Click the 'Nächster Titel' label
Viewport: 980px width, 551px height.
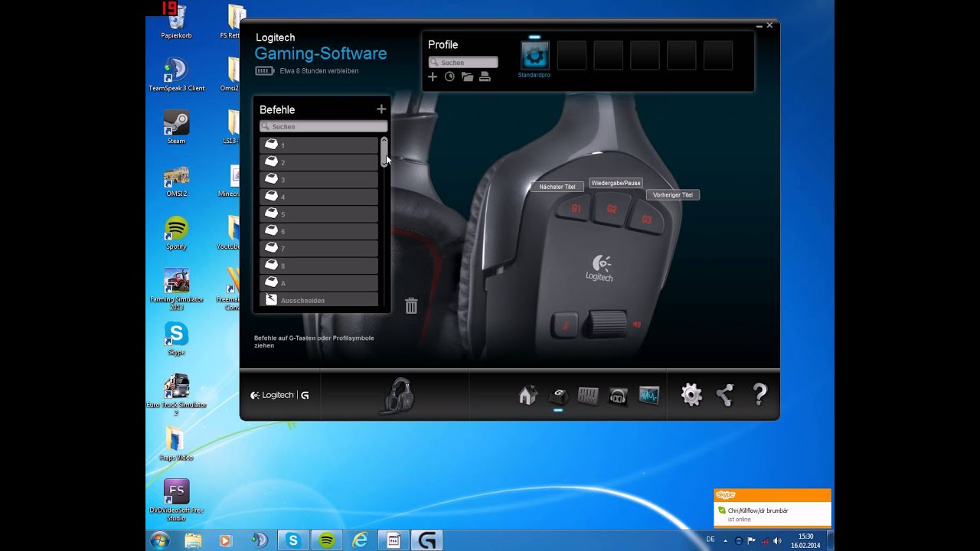[557, 187]
